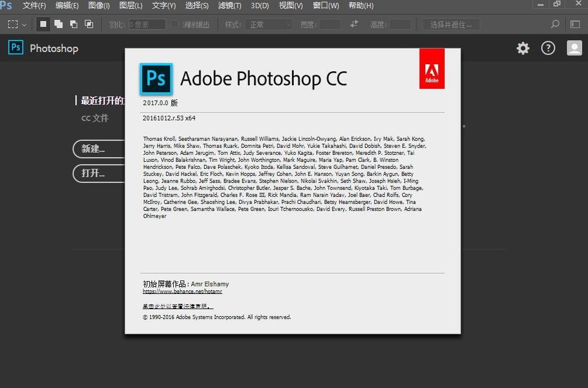Select the Add to selection mode icon

click(x=59, y=25)
